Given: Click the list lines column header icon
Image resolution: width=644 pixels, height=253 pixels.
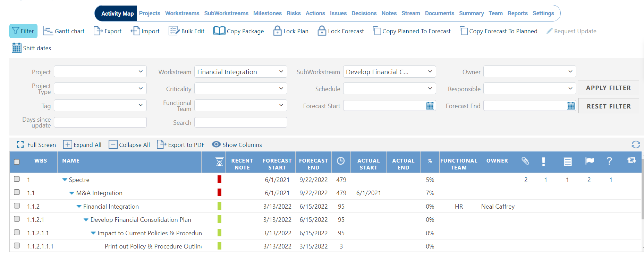Looking at the screenshot, I should pyautogui.click(x=568, y=162).
